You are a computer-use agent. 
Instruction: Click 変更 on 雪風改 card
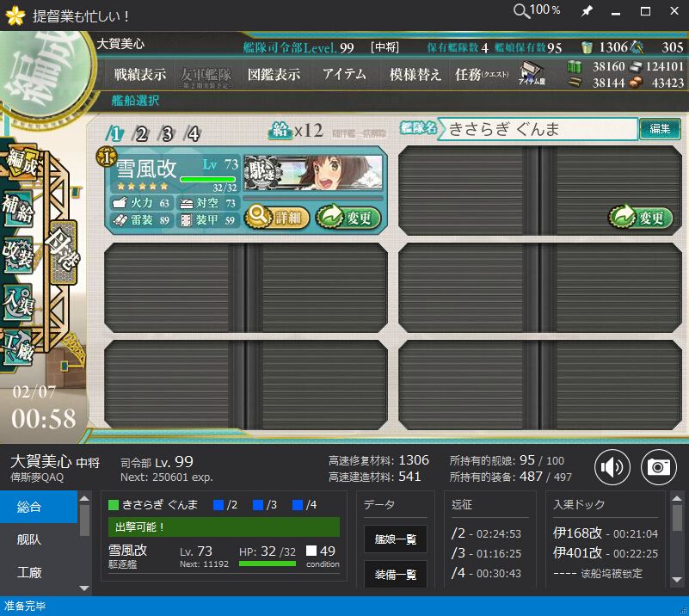click(x=348, y=217)
